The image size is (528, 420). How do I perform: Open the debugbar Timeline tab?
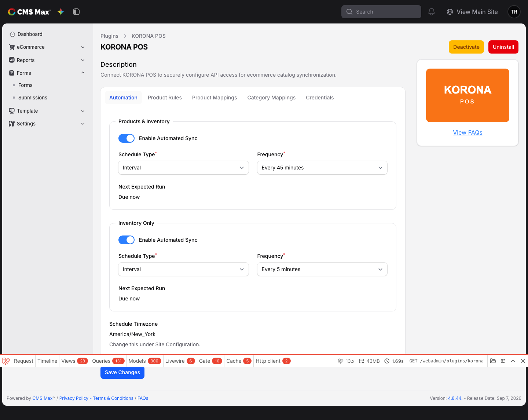[47, 361]
